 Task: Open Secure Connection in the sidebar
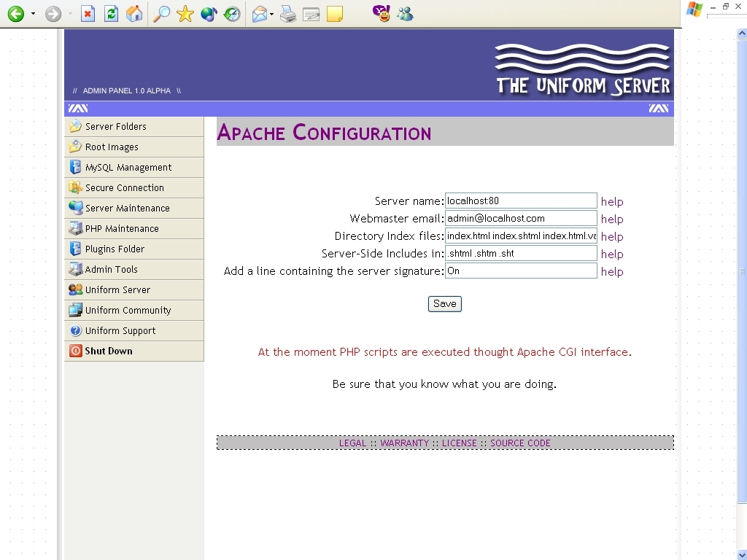pos(134,188)
